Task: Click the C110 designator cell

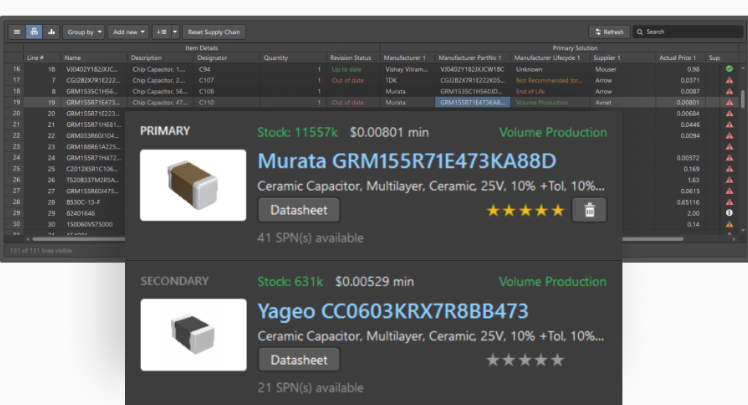Action: click(x=207, y=102)
